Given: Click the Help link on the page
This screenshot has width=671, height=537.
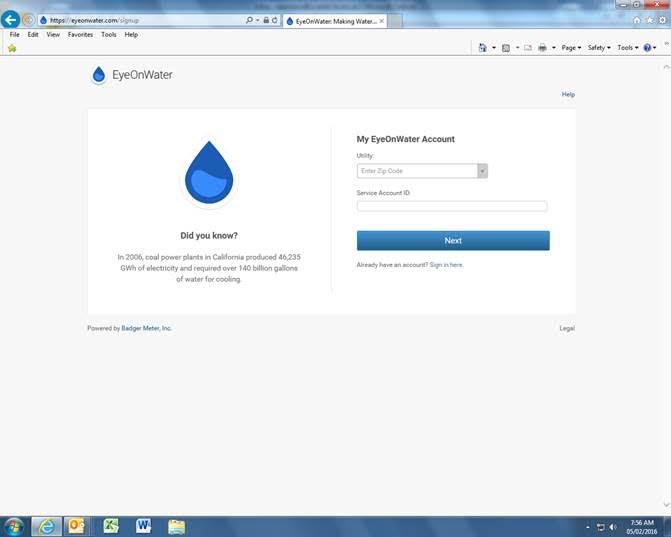Looking at the screenshot, I should (568, 94).
